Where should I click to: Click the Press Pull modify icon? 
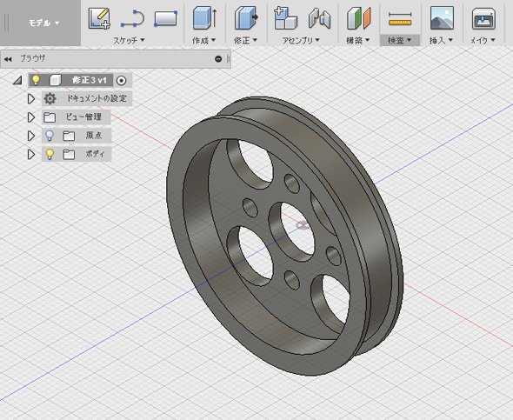click(x=246, y=18)
